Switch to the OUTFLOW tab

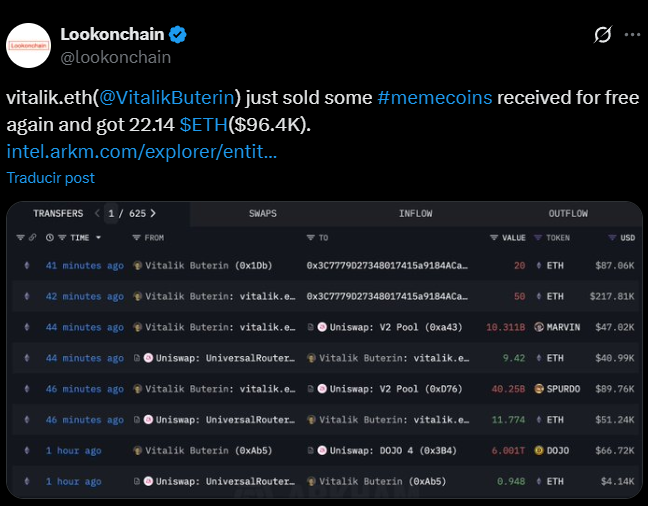point(567,214)
